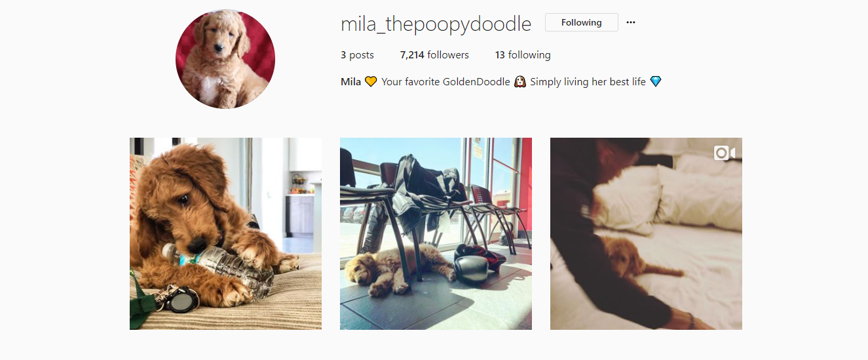Viewport: 868px width, 360px height.
Task: View the 7,214 followers list
Action: point(434,55)
